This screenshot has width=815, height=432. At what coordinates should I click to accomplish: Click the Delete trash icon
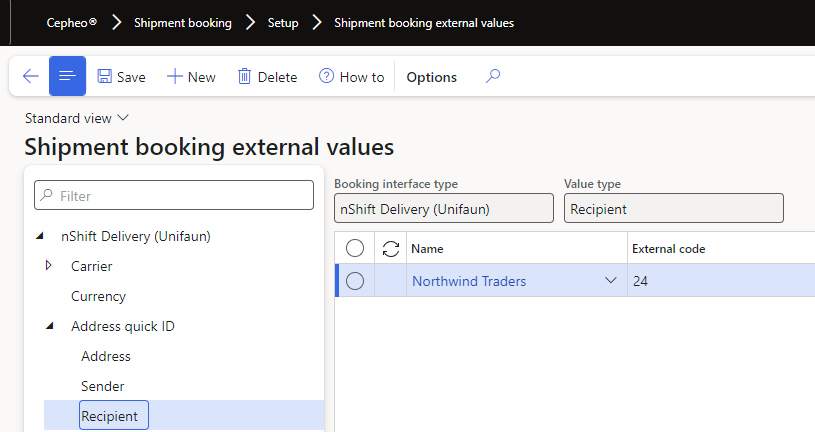coord(244,77)
